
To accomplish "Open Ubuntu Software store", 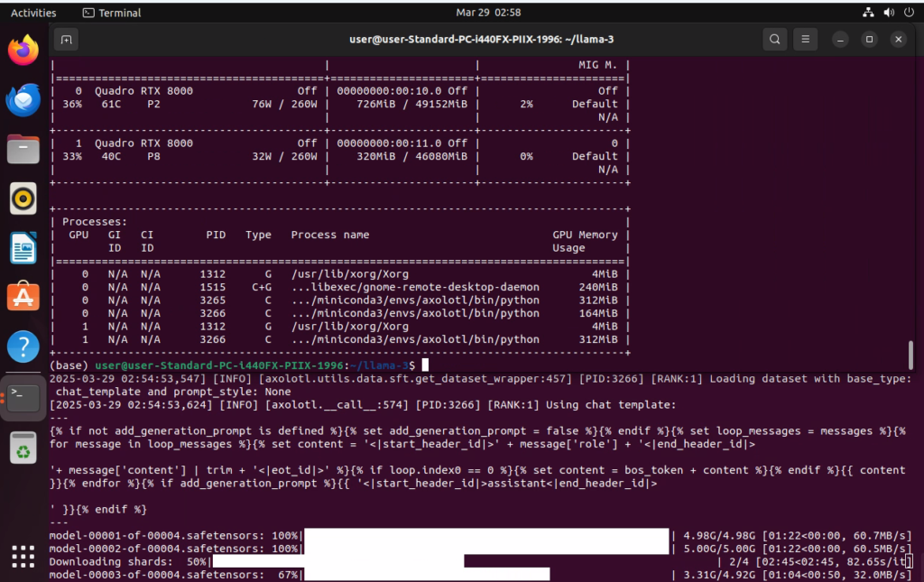I will coord(23,297).
